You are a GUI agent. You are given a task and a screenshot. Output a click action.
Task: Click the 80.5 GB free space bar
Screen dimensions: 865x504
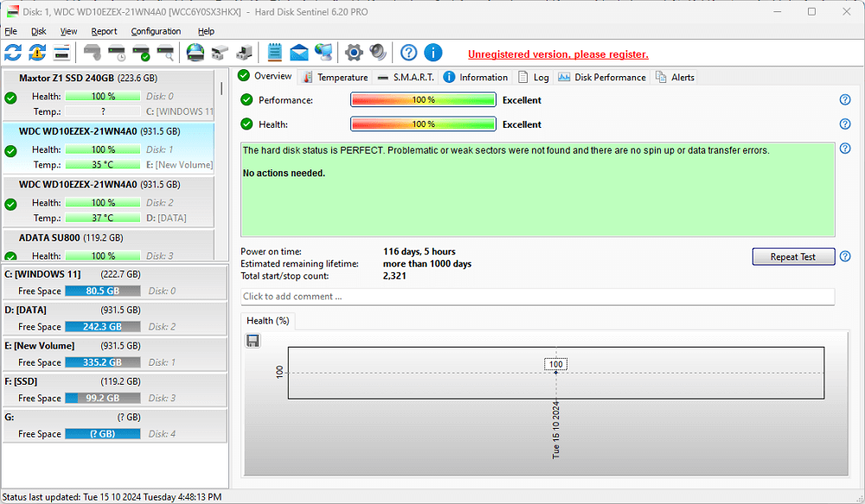103,290
